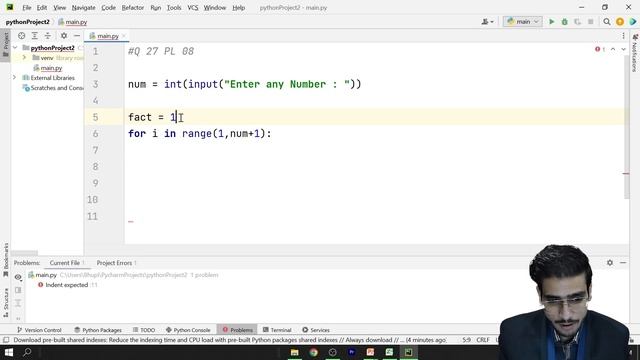
Task: Open the Python Console tool window
Action: [x=188, y=330]
